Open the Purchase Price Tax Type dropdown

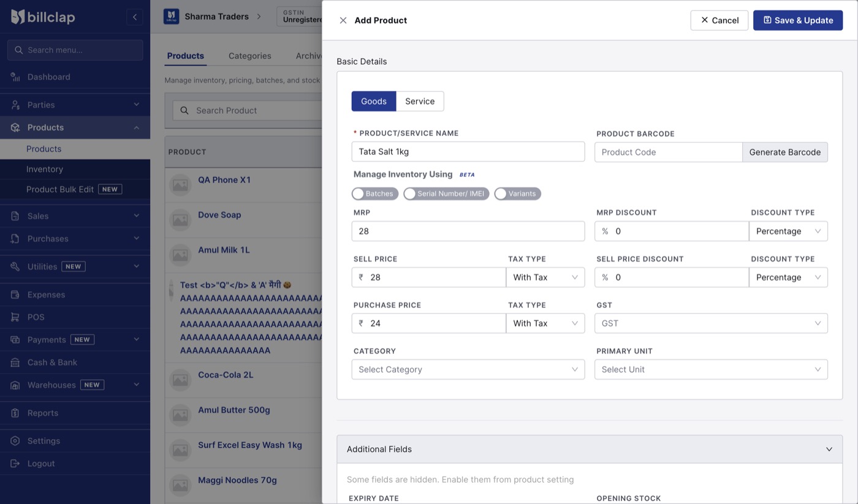[x=545, y=323]
